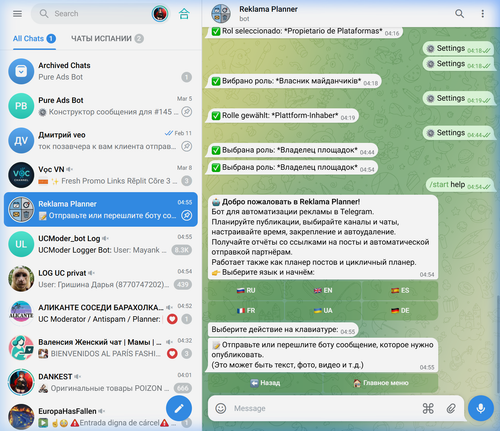Open the bot commands keyboard icon
Image resolution: width=500 pixels, height=431 pixels.
pos(428,408)
